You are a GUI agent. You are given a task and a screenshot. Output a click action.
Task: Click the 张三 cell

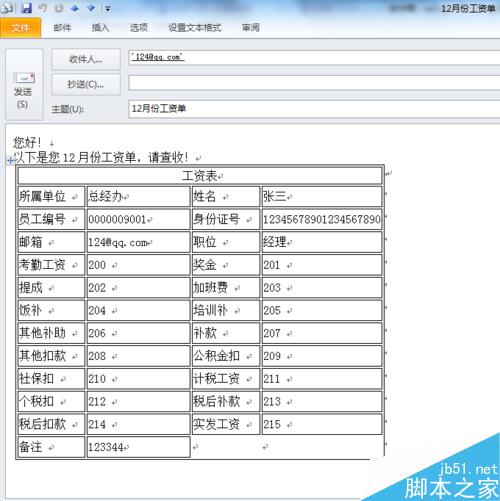point(322,196)
